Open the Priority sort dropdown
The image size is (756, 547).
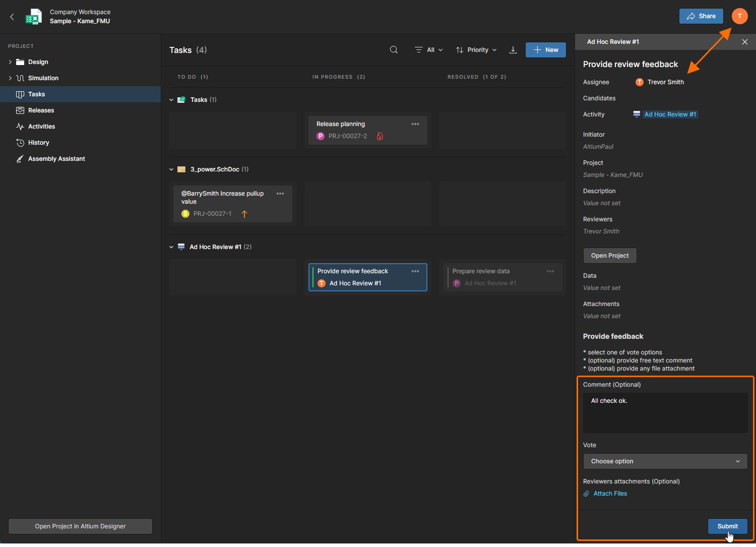coord(476,50)
